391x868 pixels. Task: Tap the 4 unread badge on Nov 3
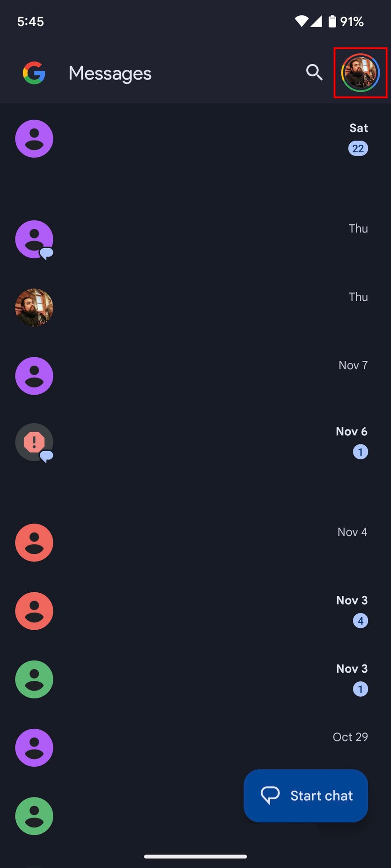pos(360,621)
